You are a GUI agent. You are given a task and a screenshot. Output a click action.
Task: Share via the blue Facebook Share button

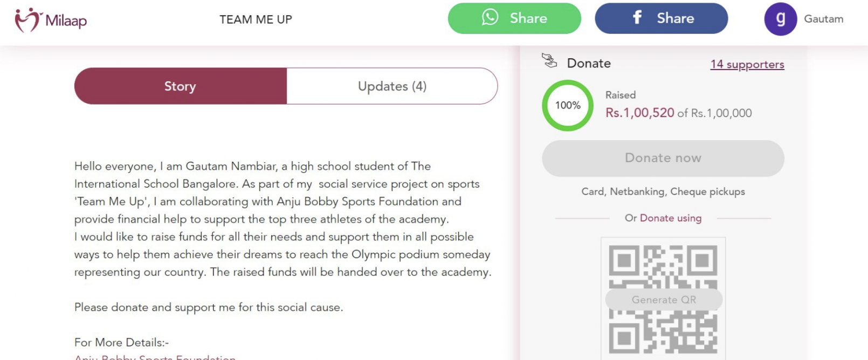661,18
